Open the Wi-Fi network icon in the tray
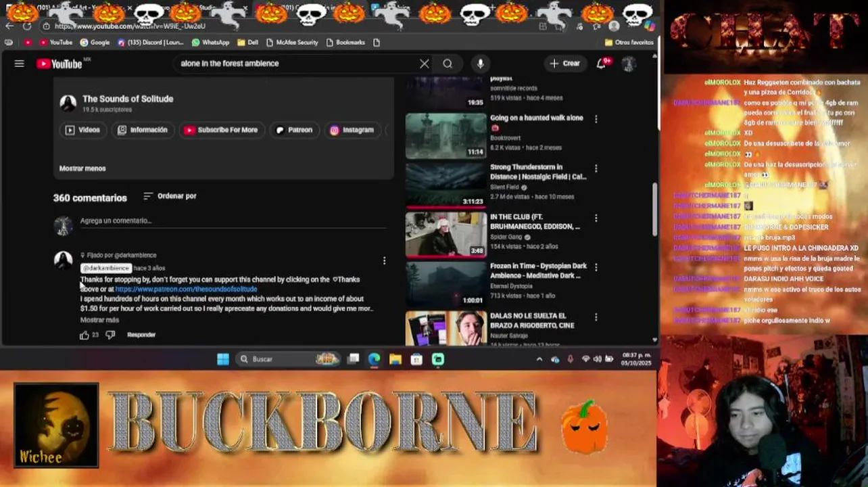 coord(585,359)
